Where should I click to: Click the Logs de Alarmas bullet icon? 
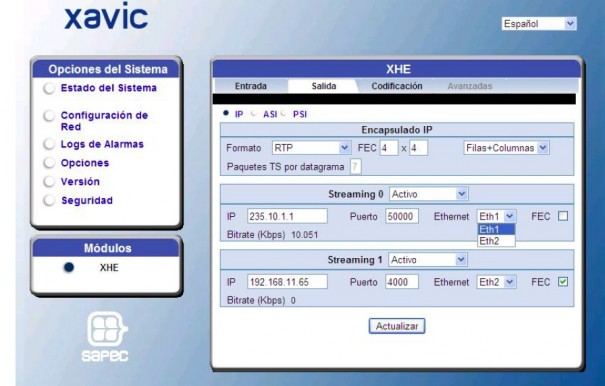pos(49,144)
